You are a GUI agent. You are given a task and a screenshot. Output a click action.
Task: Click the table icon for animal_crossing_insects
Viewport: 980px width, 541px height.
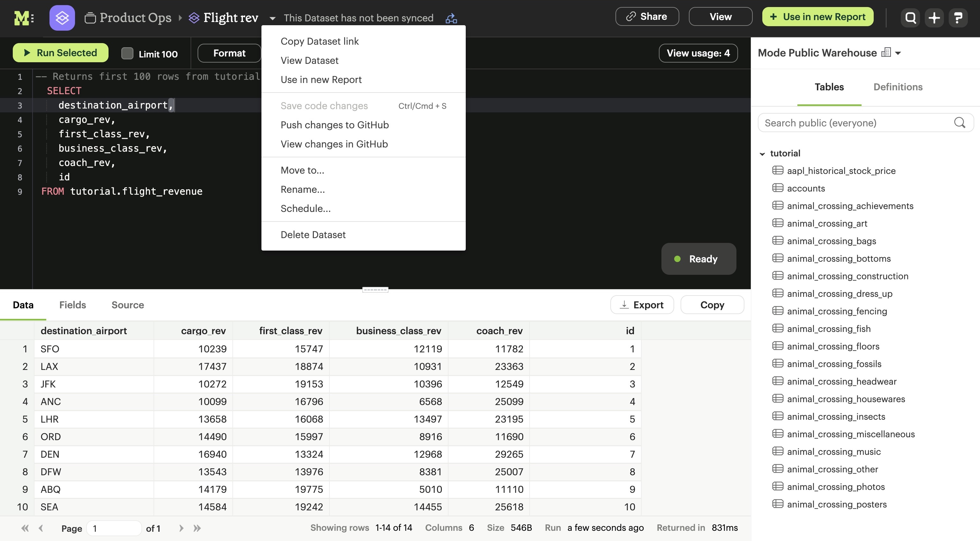pos(778,416)
